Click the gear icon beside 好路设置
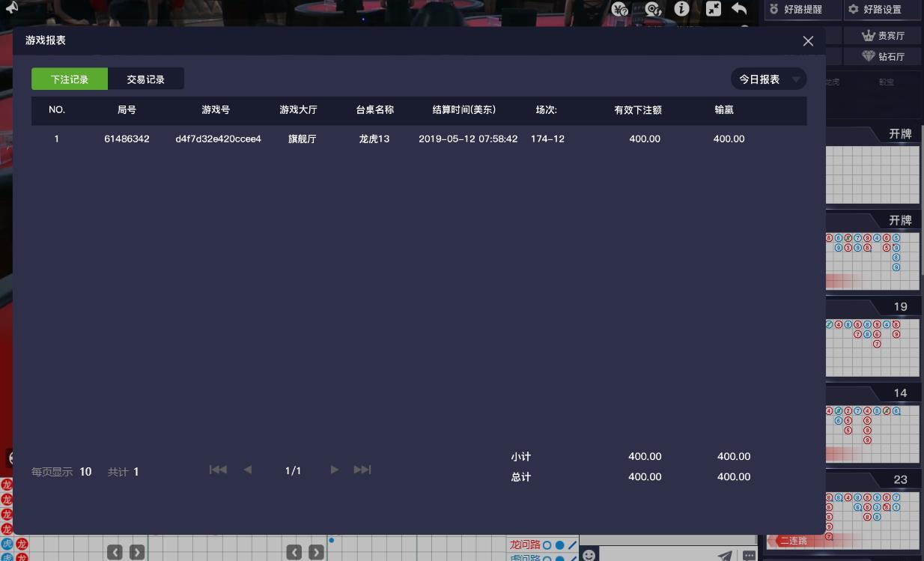The height and width of the screenshot is (561, 924). click(854, 9)
